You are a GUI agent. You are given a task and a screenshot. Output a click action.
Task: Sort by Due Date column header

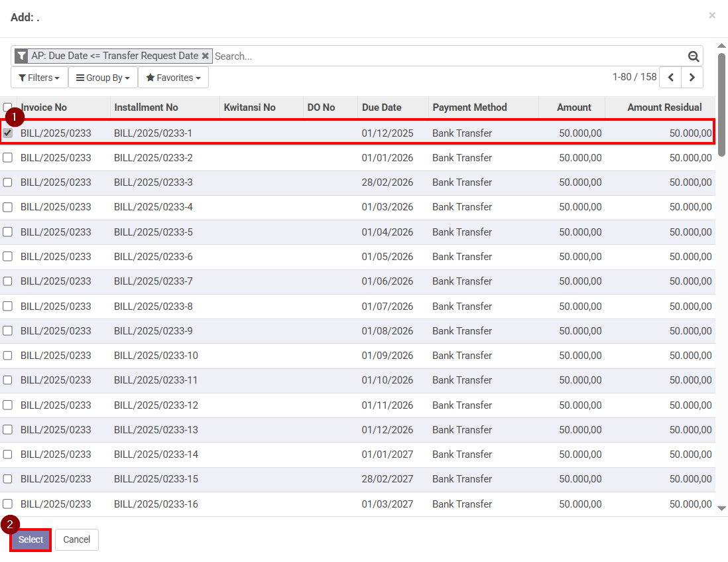point(381,107)
